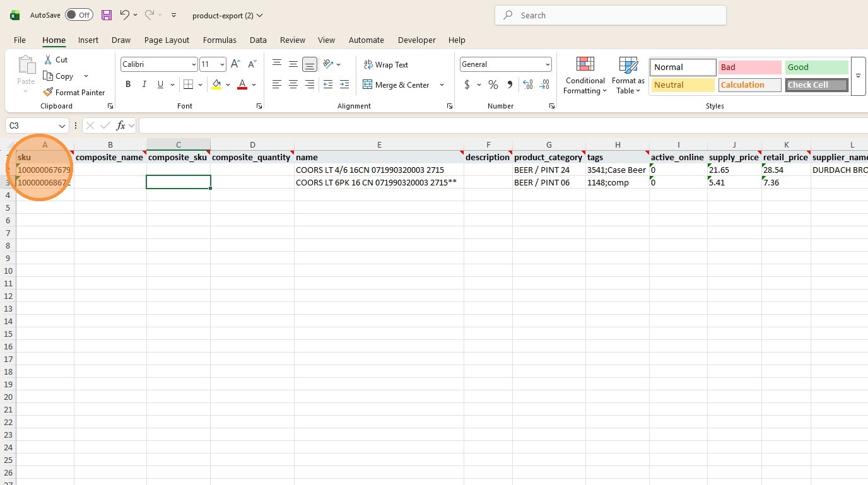
Task: Increase decimal places
Action: (x=528, y=85)
